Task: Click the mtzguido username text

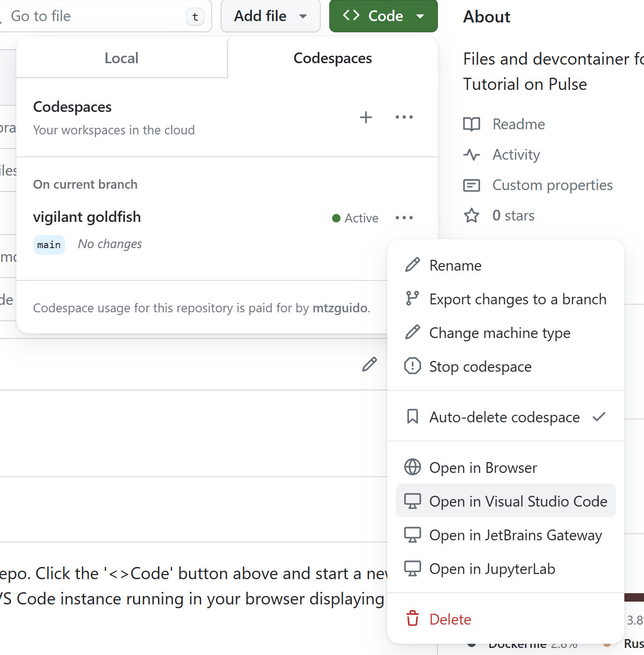Action: [340, 308]
